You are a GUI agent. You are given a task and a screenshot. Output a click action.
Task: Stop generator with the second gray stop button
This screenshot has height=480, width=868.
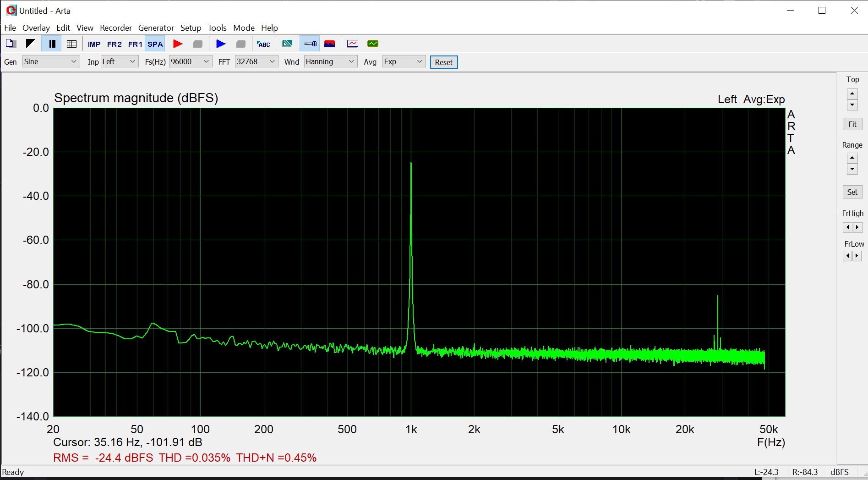(241, 44)
